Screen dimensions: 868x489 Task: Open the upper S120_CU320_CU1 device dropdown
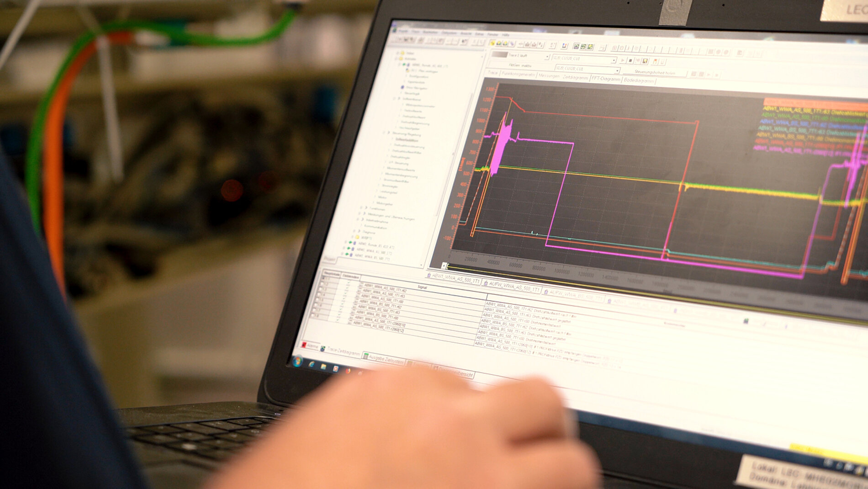614,60
